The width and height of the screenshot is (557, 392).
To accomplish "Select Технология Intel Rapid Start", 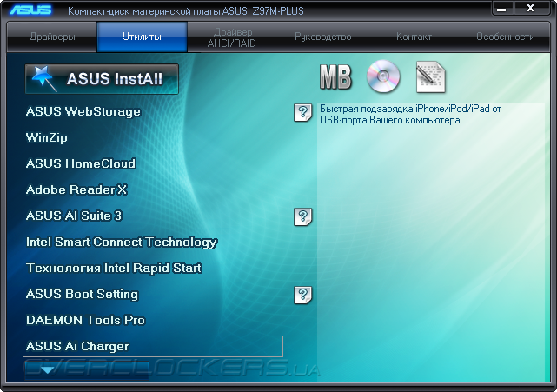I will click(x=114, y=268).
